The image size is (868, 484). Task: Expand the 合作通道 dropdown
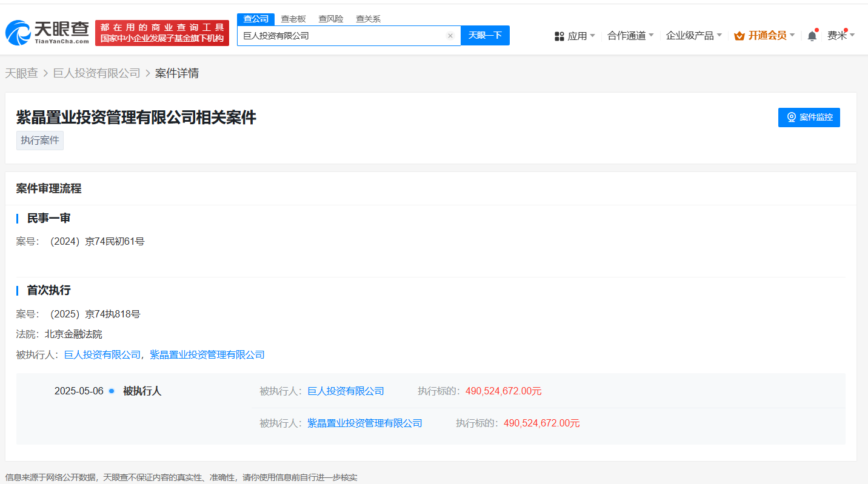tap(630, 36)
